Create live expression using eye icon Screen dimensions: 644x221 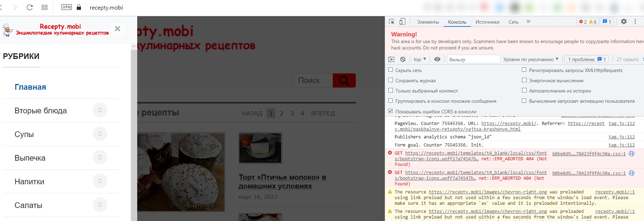437,59
